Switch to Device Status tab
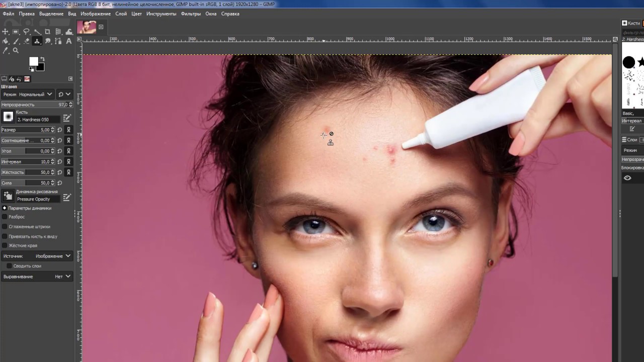This screenshot has height=362, width=644. click(x=12, y=79)
